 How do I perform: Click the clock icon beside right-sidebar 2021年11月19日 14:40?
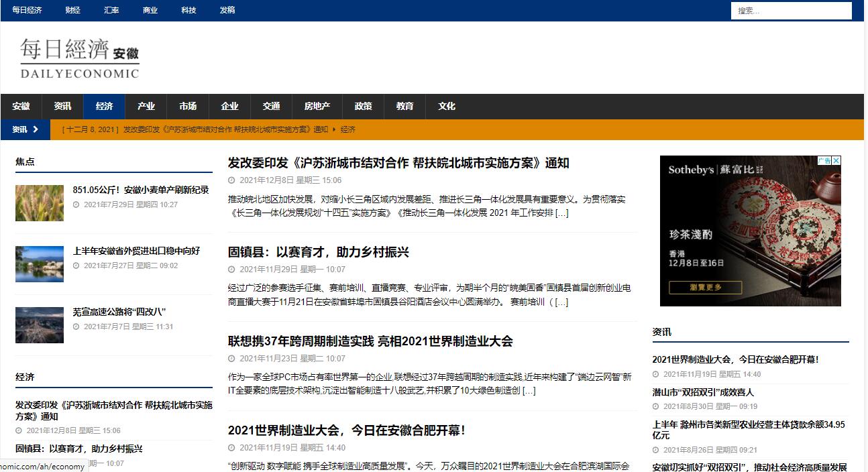click(x=656, y=374)
